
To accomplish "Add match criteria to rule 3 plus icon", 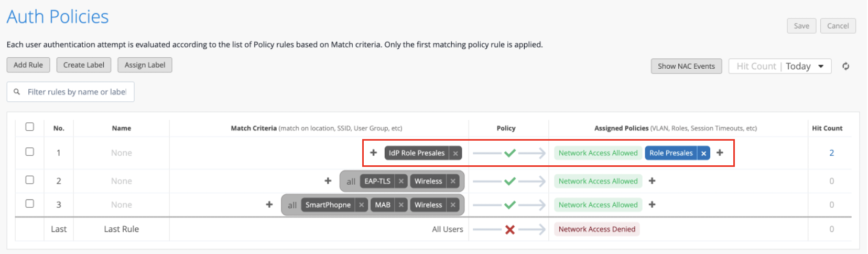I will (x=269, y=204).
